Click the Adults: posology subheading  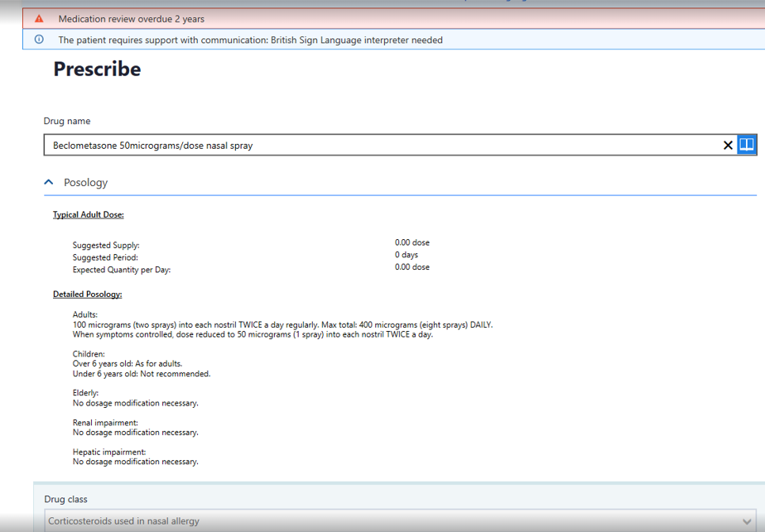[x=85, y=314]
